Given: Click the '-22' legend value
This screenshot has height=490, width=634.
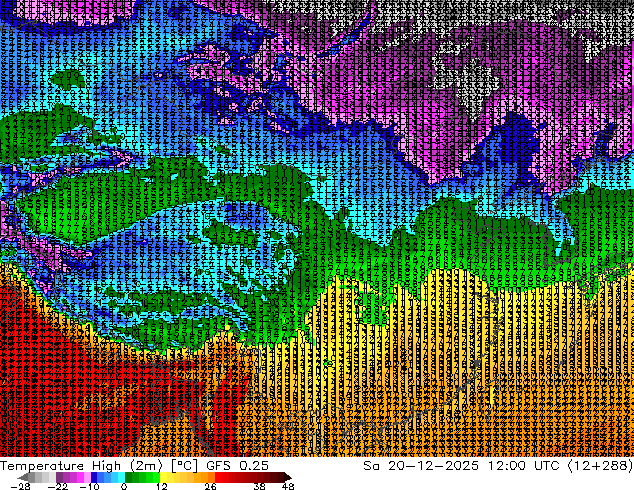Looking at the screenshot, I should click(x=58, y=486).
